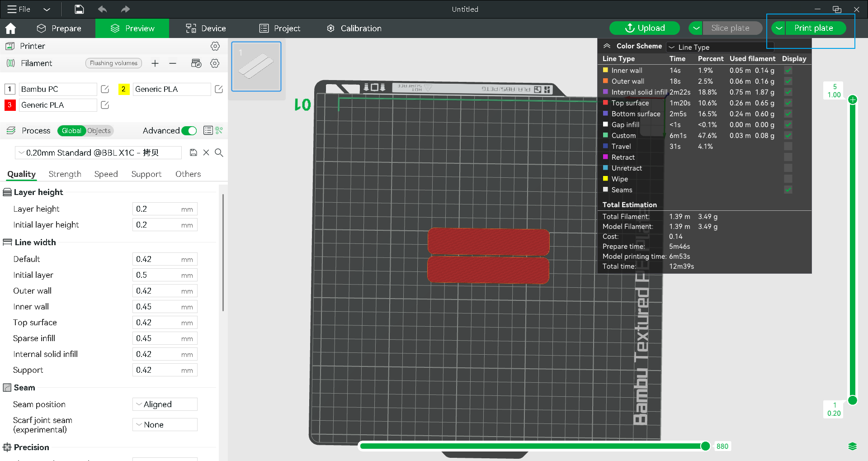Switch to the Device tab

tap(206, 29)
